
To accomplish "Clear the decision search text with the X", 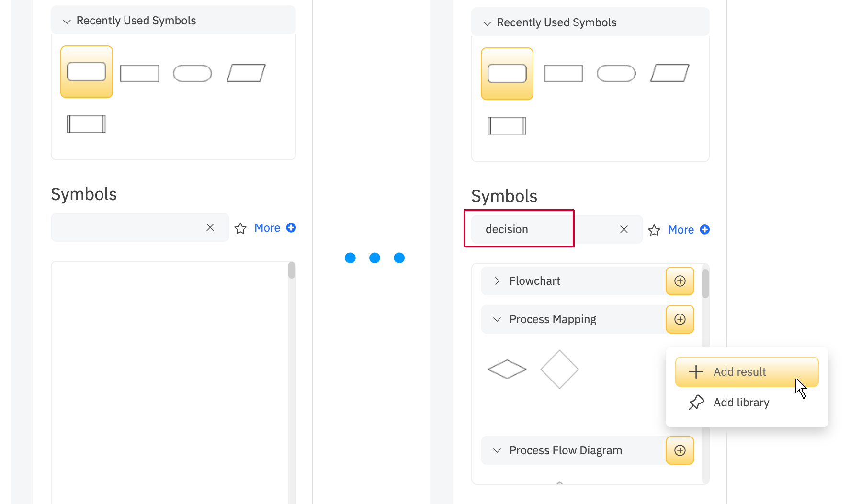I will (624, 229).
